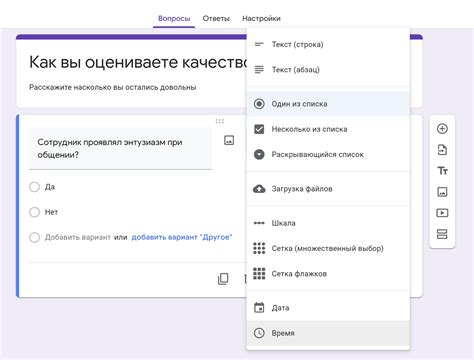Click the drag handle dots above question

220,121
